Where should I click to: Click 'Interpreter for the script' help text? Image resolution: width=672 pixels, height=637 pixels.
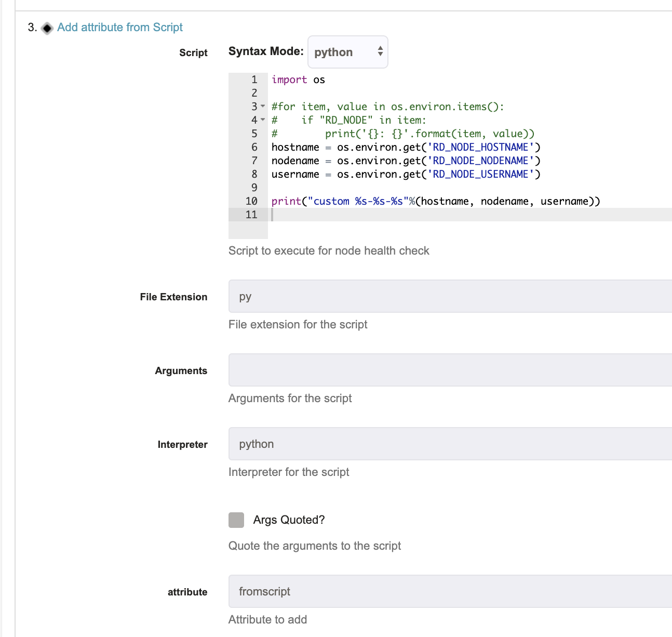(x=289, y=472)
